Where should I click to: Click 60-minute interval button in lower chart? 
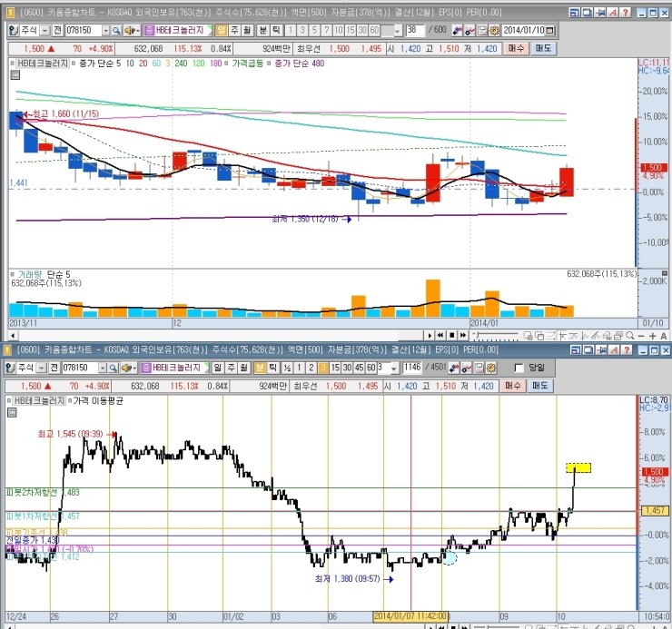pyautogui.click(x=371, y=368)
